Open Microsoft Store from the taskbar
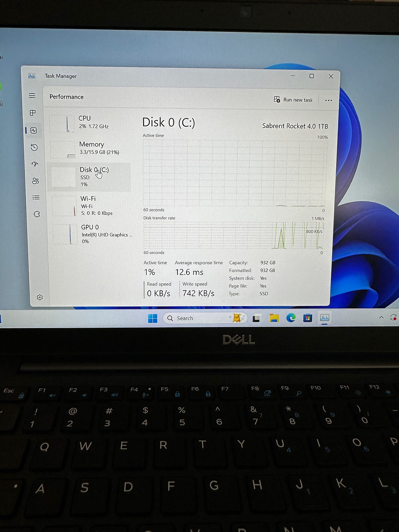This screenshot has width=399, height=532. coord(308,318)
